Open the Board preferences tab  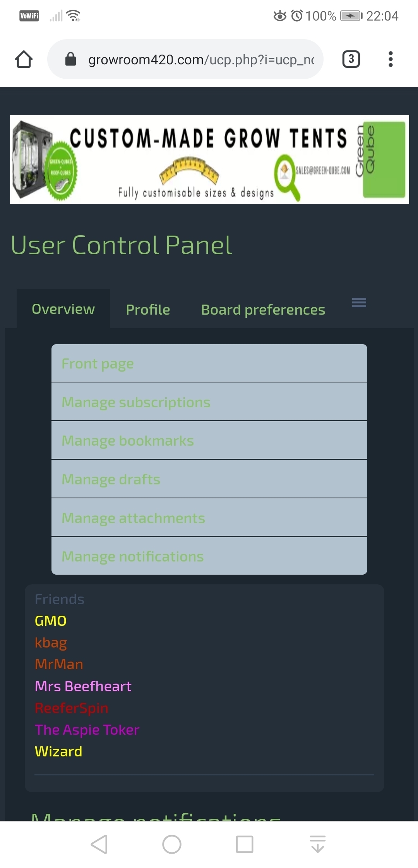[x=263, y=310]
